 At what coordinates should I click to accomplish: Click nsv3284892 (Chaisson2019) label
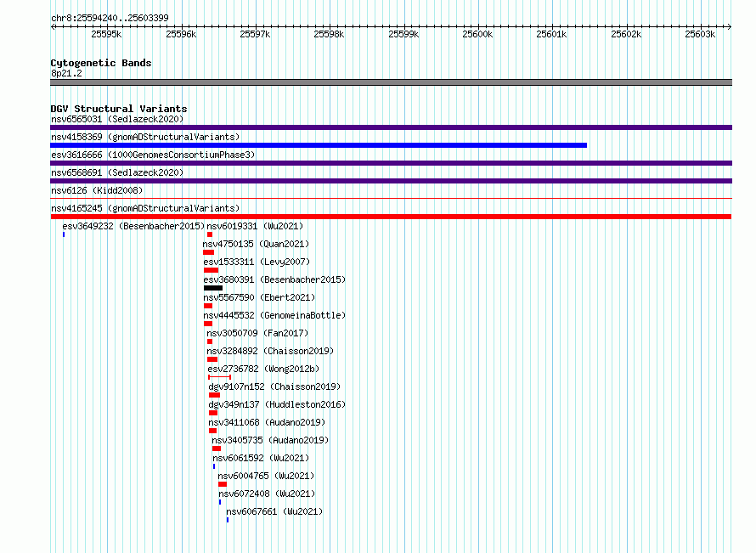click(270, 351)
